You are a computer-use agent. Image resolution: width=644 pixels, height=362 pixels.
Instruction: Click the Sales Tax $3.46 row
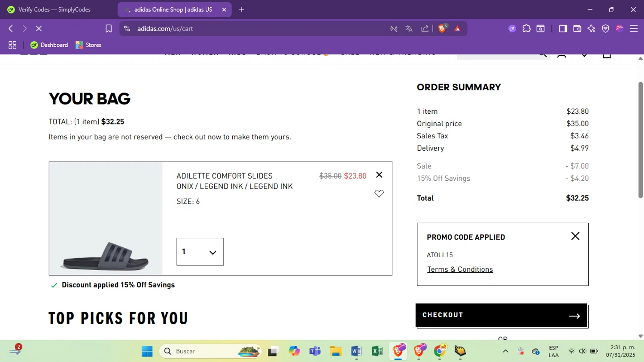pyautogui.click(x=503, y=136)
